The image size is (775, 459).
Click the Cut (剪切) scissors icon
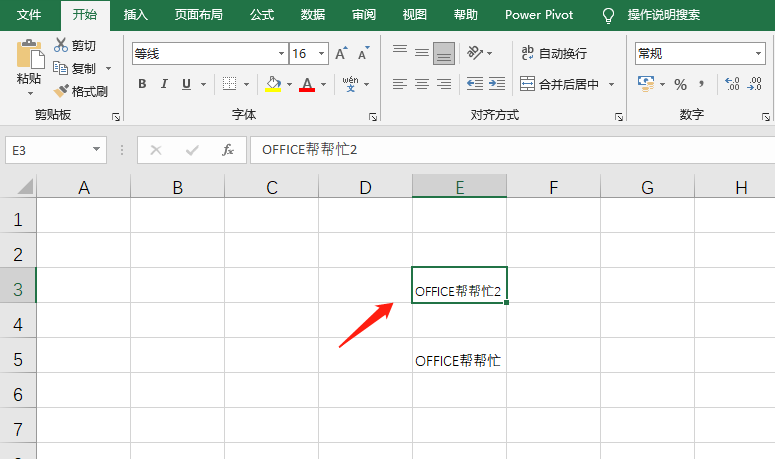click(x=61, y=45)
